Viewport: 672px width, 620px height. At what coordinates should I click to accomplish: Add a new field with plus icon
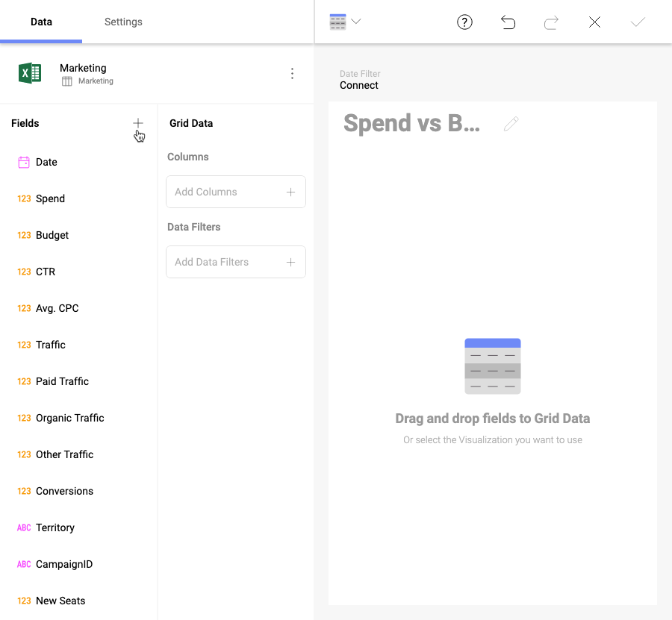(138, 123)
